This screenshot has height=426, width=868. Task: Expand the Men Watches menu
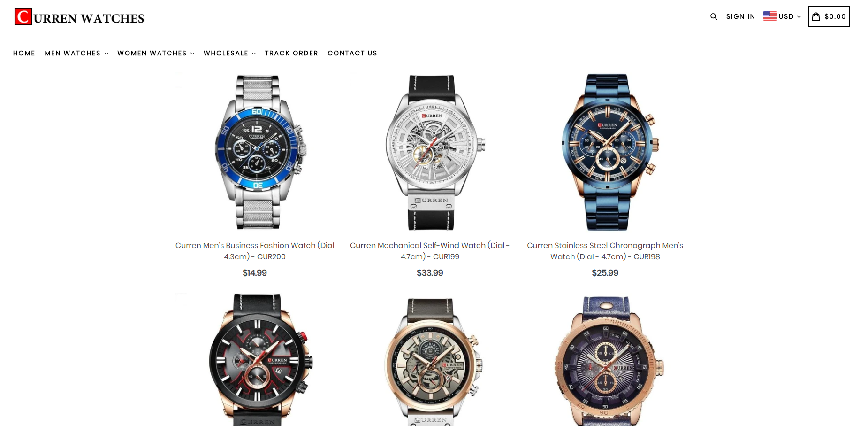pyautogui.click(x=76, y=53)
